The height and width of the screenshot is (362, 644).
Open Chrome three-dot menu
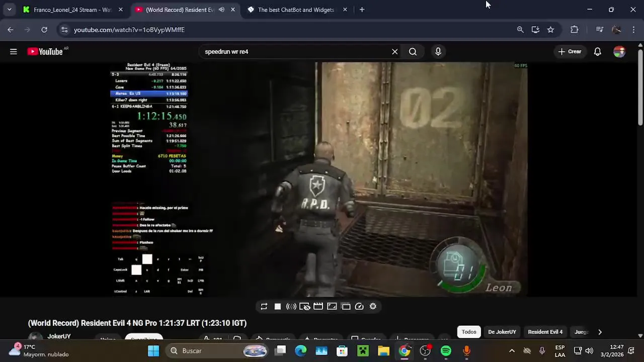pos(633,30)
